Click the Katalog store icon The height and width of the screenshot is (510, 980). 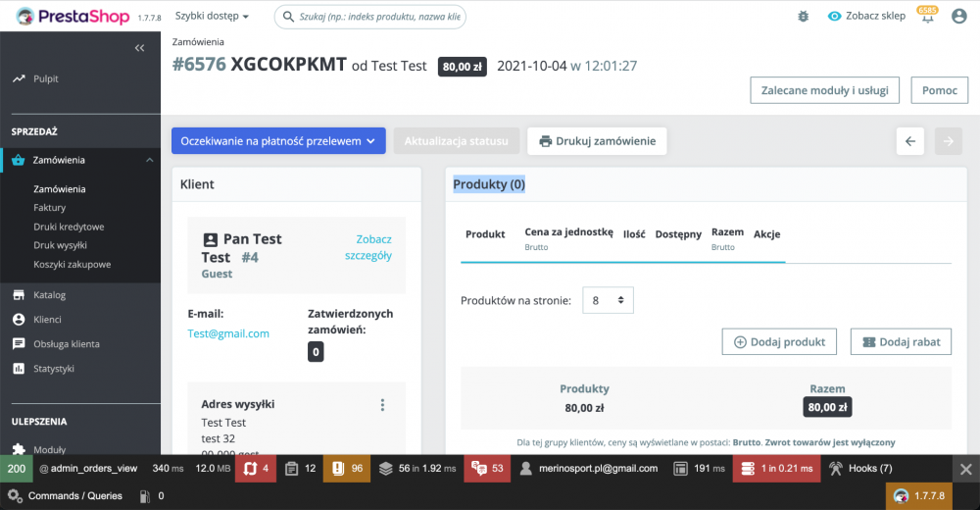(19, 295)
